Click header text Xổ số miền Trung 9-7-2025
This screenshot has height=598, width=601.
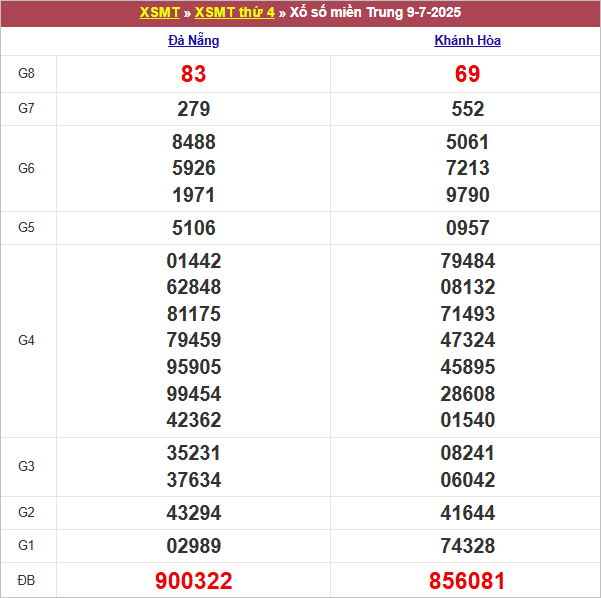tap(375, 13)
